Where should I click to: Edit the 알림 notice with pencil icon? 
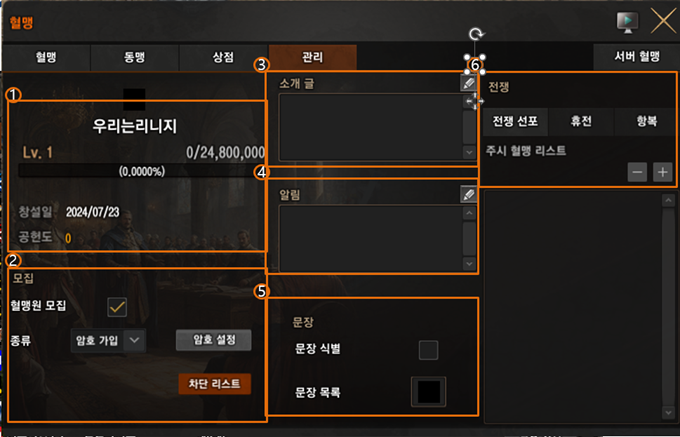(468, 195)
